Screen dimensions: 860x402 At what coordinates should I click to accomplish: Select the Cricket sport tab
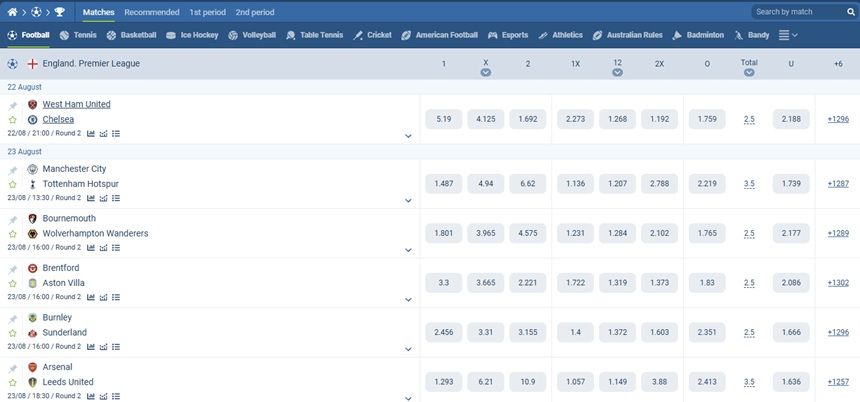click(x=372, y=35)
